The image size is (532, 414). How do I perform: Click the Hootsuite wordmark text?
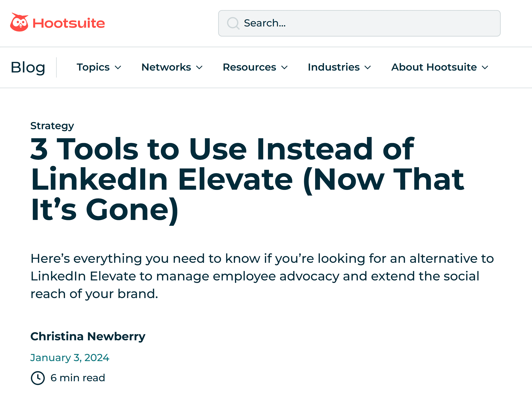pos(69,23)
